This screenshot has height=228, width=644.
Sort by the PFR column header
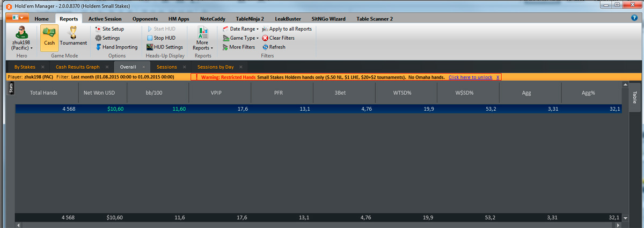coord(282,92)
